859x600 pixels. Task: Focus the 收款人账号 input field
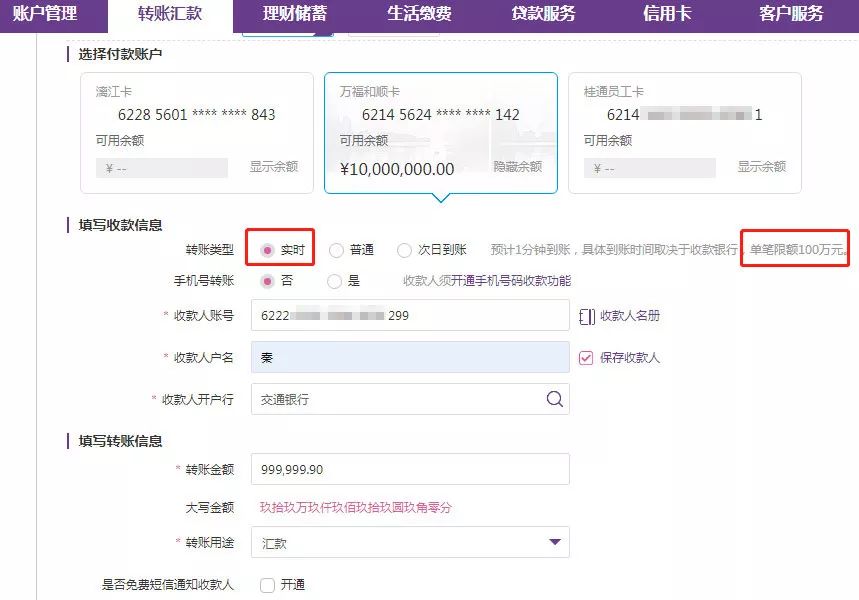pyautogui.click(x=410, y=315)
